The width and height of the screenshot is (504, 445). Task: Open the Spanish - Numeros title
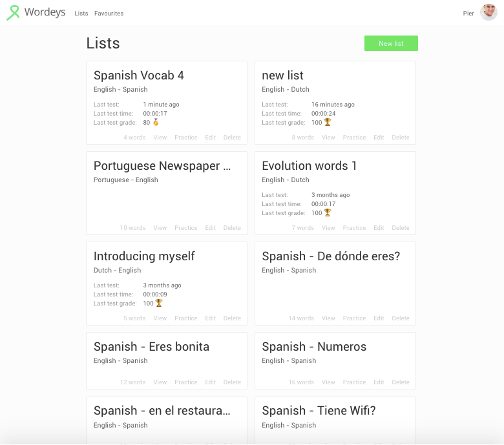point(314,347)
